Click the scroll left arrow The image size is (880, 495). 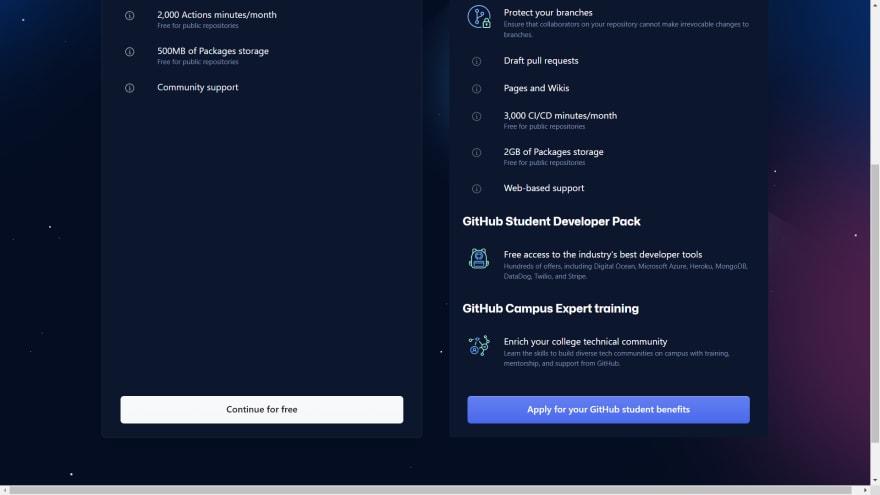point(4,491)
